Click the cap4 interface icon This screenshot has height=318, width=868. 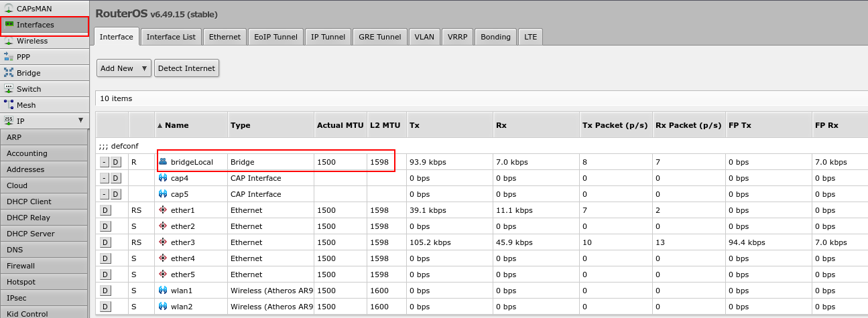163,178
